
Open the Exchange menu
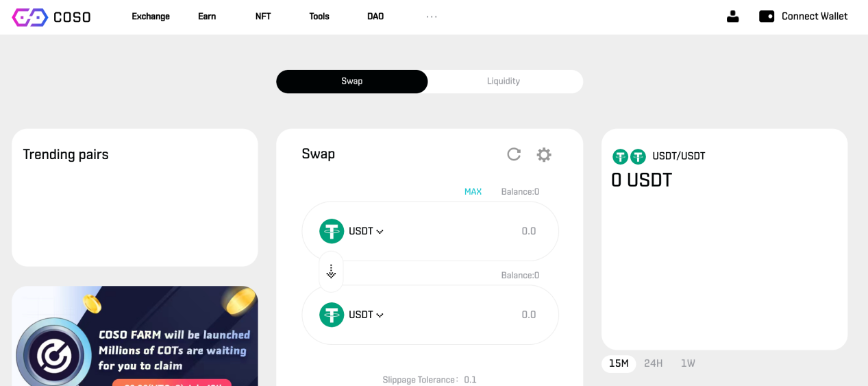click(151, 16)
